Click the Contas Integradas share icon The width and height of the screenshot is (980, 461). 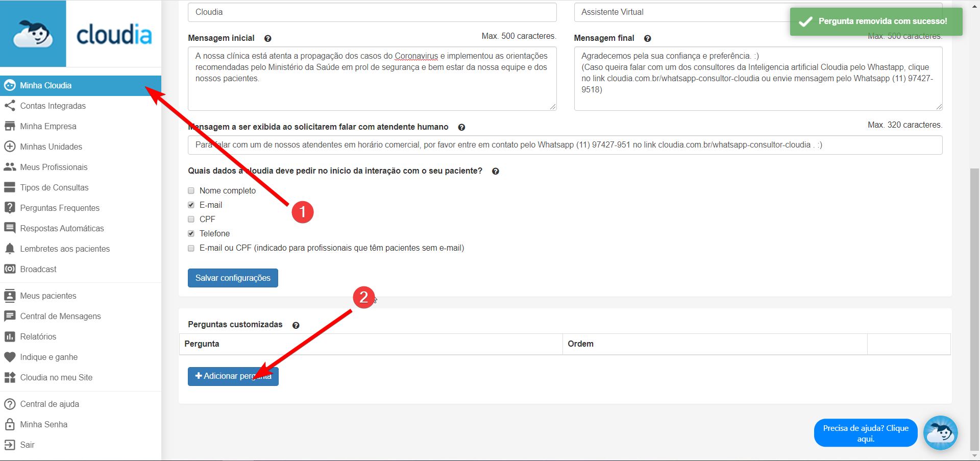[10, 106]
